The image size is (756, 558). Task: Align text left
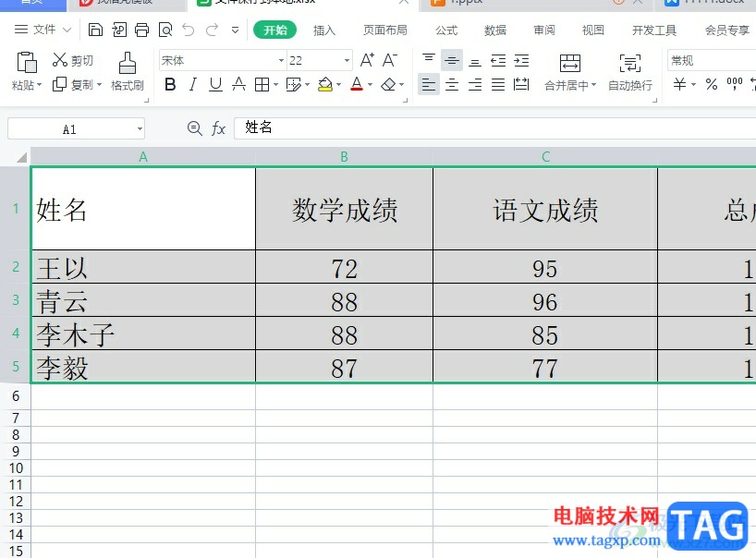click(429, 85)
